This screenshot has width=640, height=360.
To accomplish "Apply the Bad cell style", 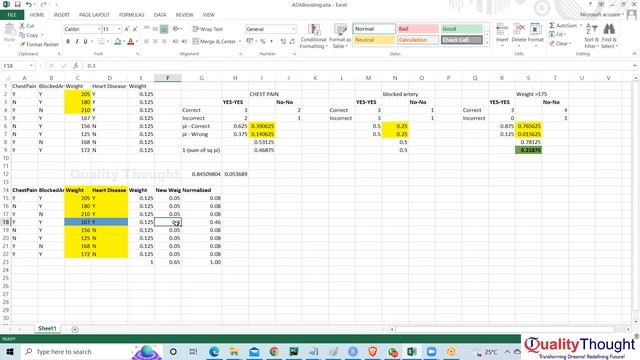I will coord(418,29).
